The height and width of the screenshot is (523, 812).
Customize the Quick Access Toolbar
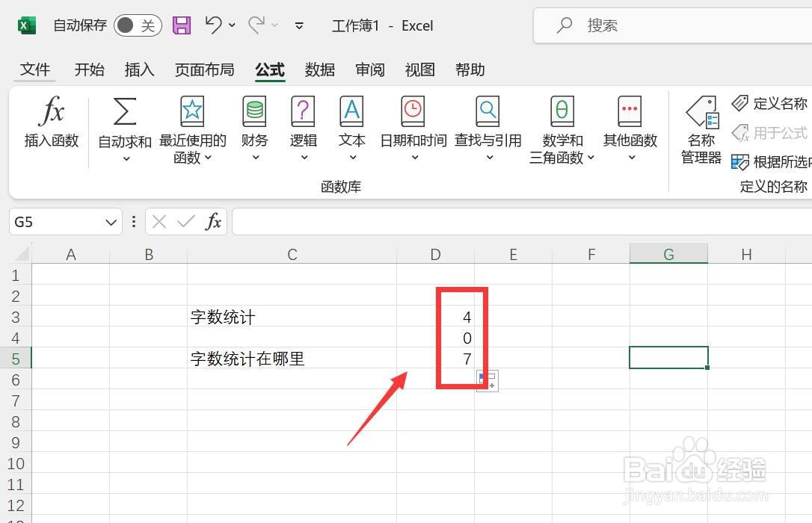pos(299,25)
